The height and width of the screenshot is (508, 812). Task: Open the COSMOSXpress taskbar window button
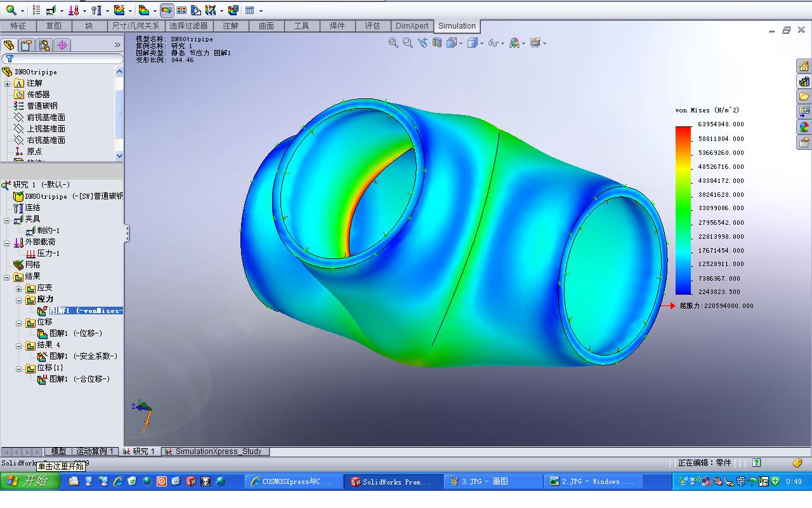pyautogui.click(x=294, y=482)
